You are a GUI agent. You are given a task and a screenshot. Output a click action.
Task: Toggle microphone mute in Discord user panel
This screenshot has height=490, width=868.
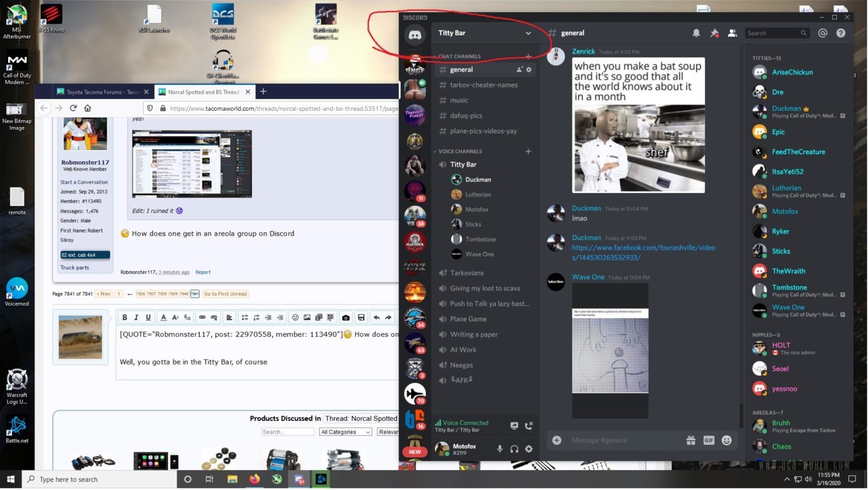(x=499, y=449)
